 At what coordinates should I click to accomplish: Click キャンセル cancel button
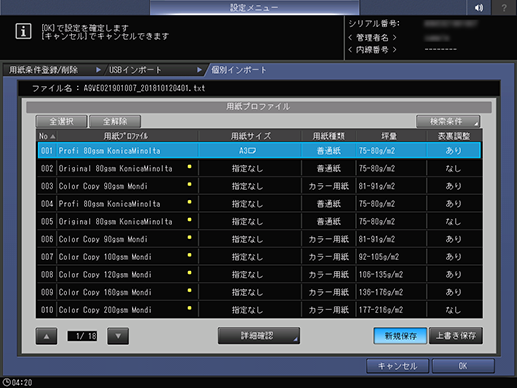coord(397,366)
